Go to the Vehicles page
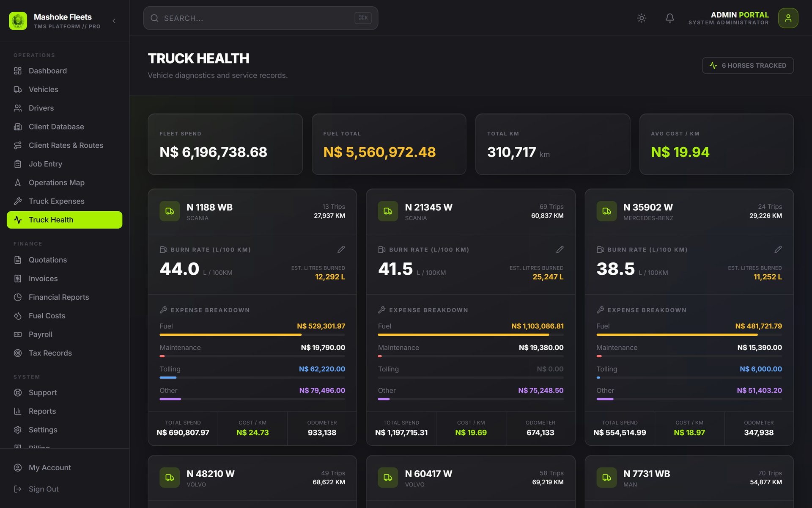Image resolution: width=812 pixels, height=508 pixels. pyautogui.click(x=65, y=89)
